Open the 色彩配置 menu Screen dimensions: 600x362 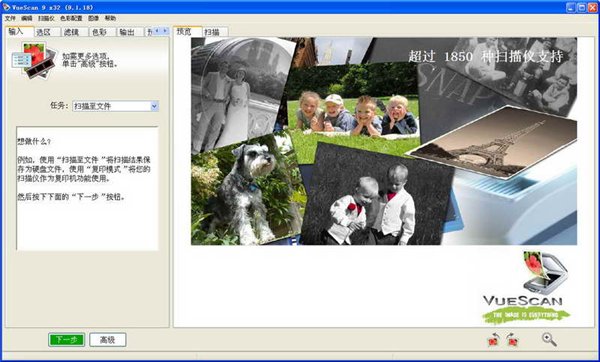click(71, 18)
